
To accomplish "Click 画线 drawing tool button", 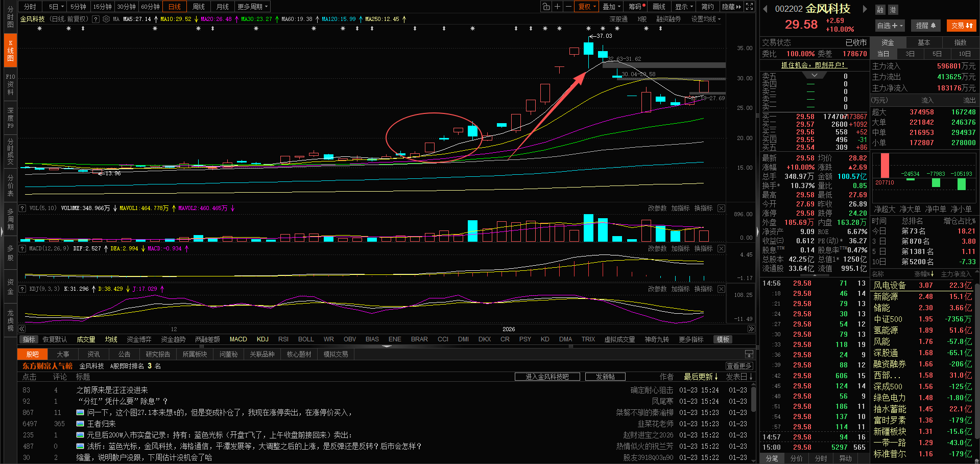I will pyautogui.click(x=659, y=7).
